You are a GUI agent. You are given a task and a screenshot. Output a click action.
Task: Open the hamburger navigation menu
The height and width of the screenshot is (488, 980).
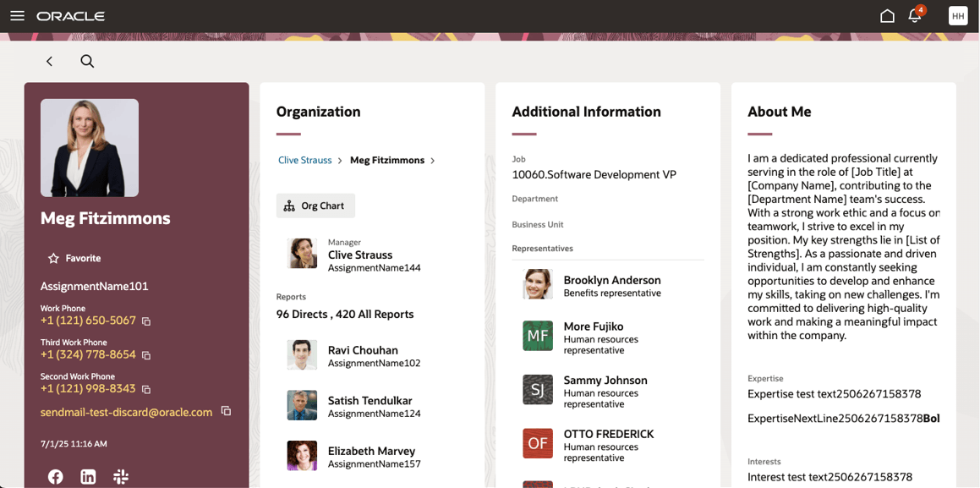[17, 15]
